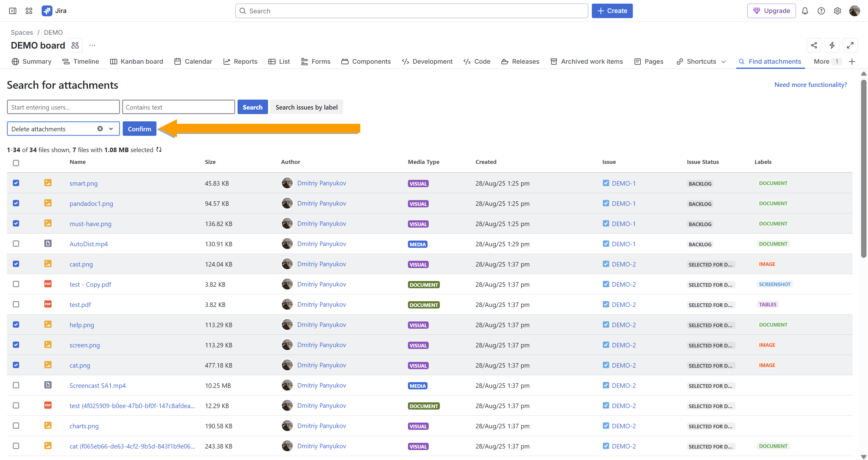Open the notifications bell icon
868x460 pixels.
(x=805, y=11)
